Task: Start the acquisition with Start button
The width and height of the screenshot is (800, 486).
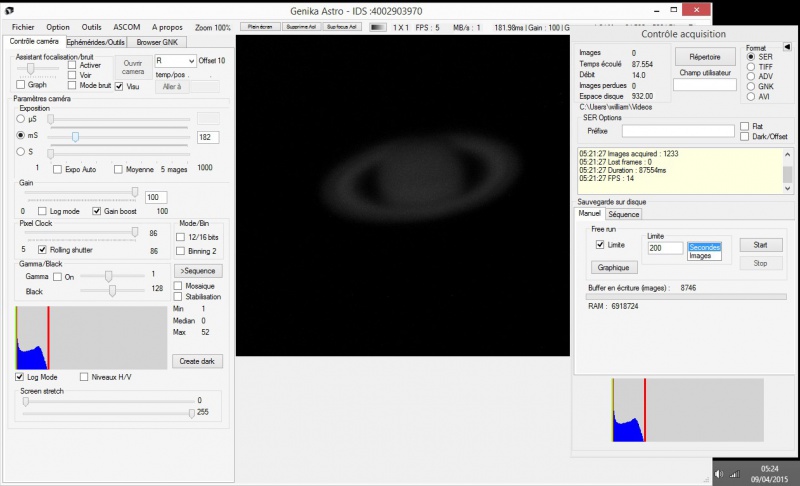Action: tap(760, 245)
